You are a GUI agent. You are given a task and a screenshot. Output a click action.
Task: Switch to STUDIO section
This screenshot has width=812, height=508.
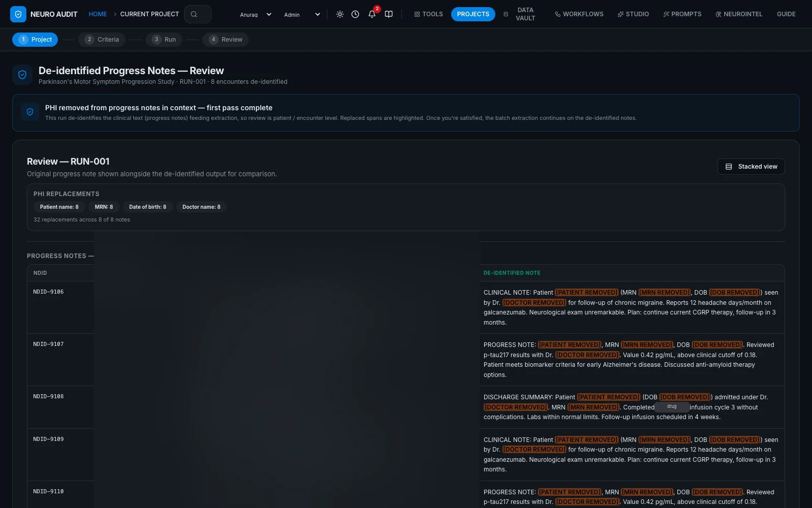633,14
